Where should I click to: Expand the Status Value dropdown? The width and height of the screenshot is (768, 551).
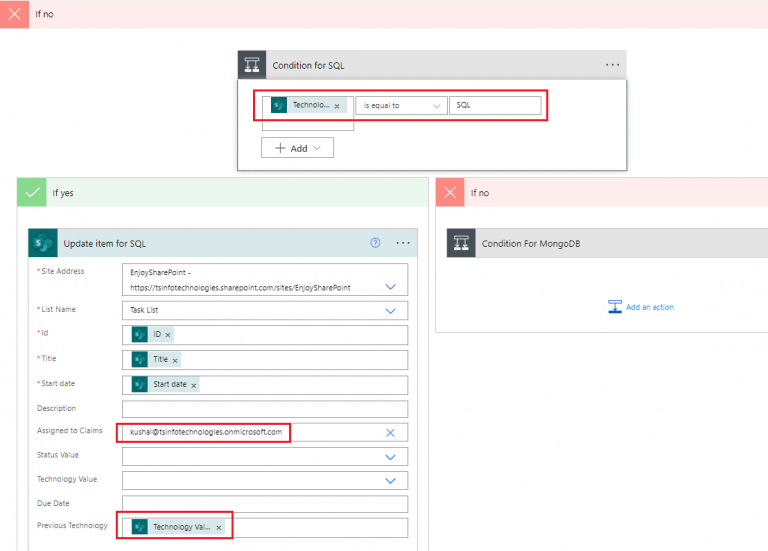coord(390,457)
